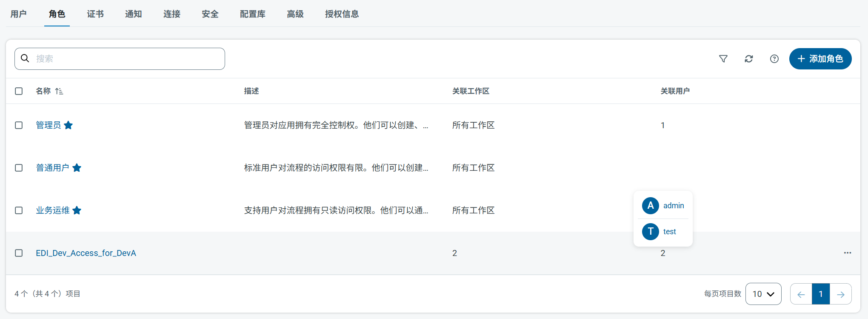Open the 普通用户 role link
Viewport: 868px width, 319px height.
[52, 168]
